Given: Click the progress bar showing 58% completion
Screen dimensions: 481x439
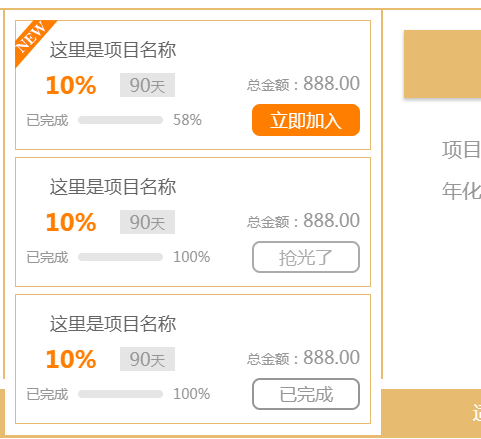Looking at the screenshot, I should coord(120,120).
